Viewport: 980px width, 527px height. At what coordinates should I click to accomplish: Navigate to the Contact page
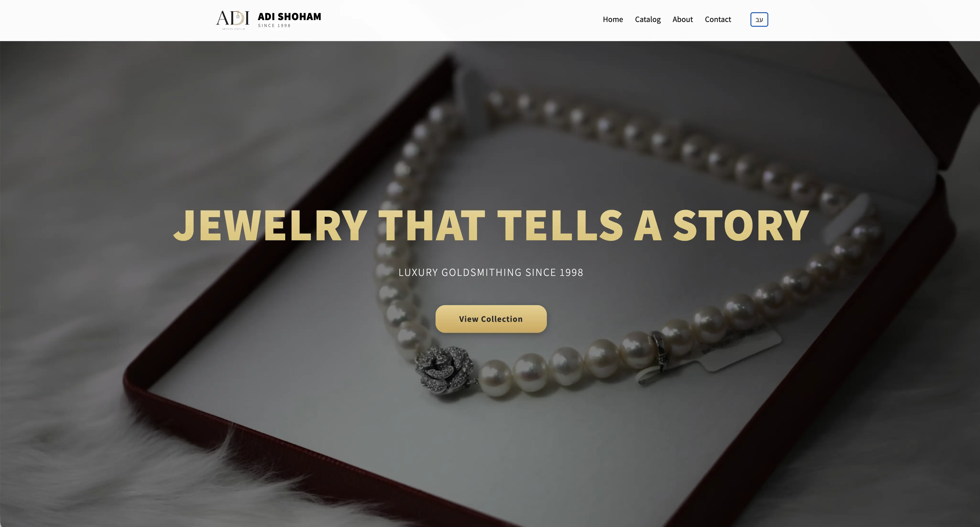tap(717, 19)
